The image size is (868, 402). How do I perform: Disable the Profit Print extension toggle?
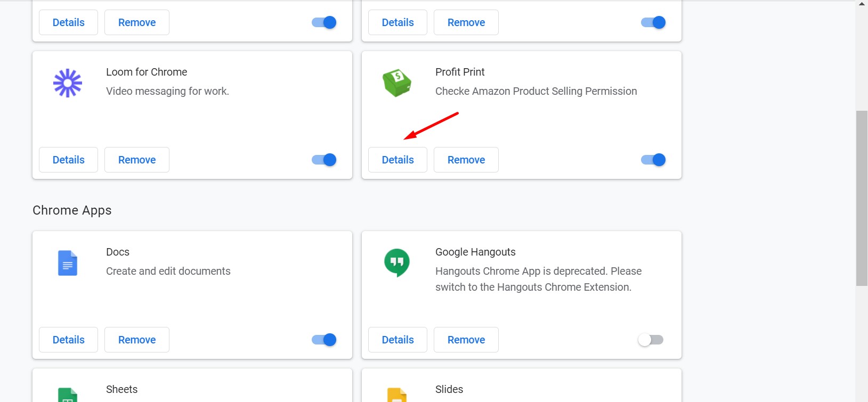(653, 160)
